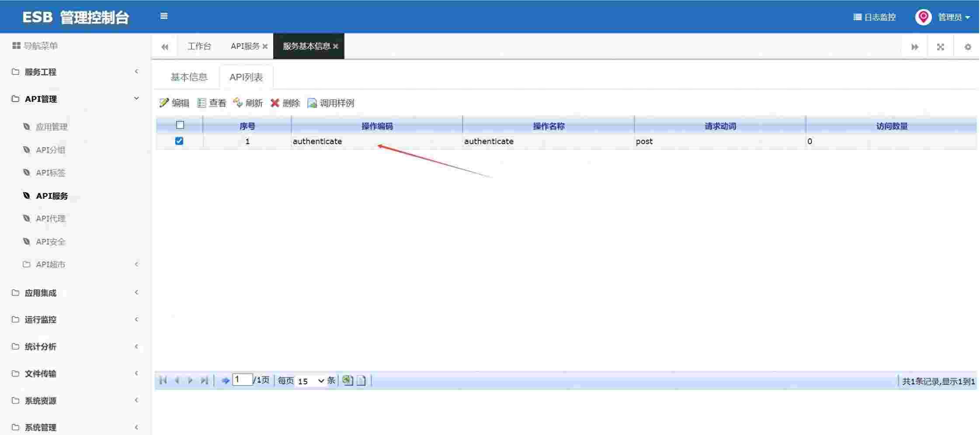This screenshot has width=980, height=435.
Task: Click the administrator avatar icon
Action: pyautogui.click(x=923, y=17)
